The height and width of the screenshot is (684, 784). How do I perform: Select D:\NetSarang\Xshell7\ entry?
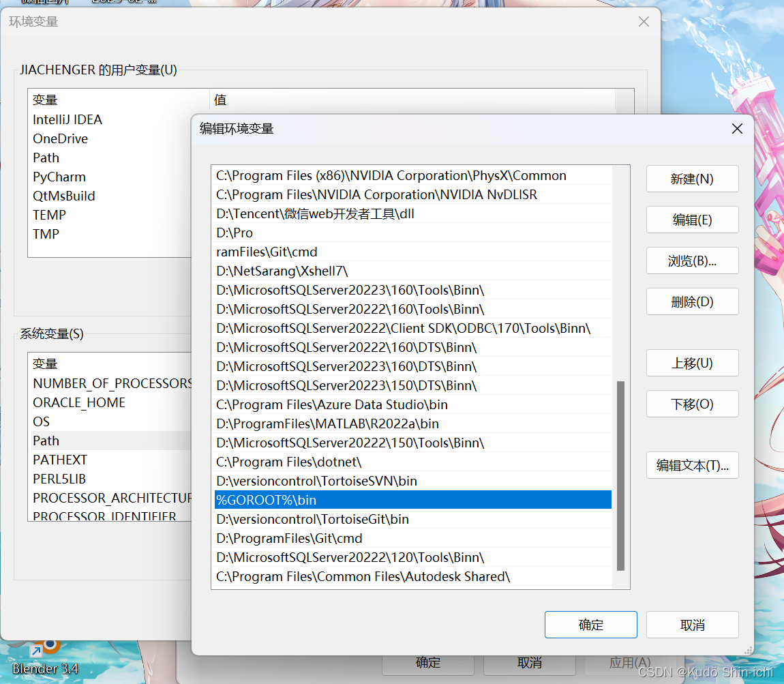tap(413, 271)
